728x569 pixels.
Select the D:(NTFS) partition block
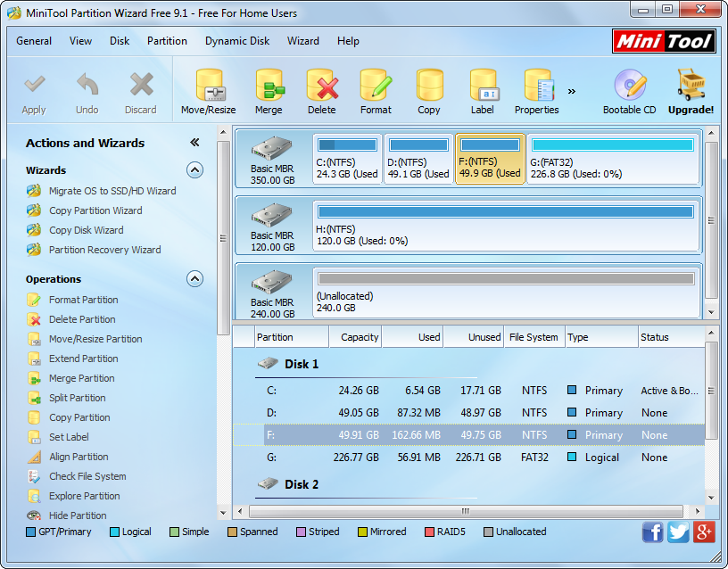tap(418, 159)
